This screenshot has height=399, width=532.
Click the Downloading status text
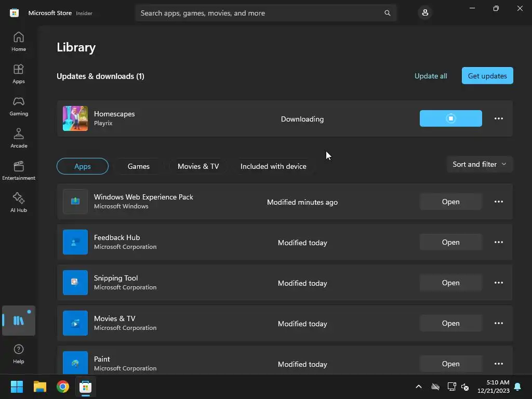click(x=302, y=119)
